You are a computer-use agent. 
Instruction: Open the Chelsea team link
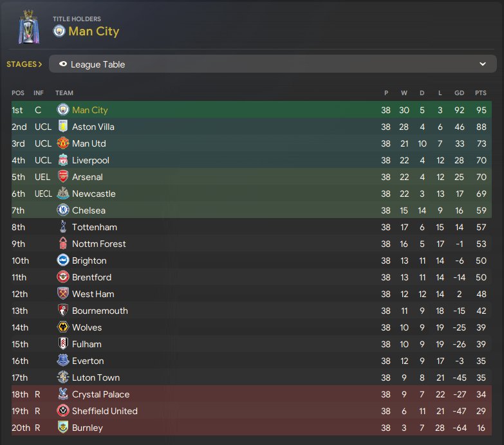(x=89, y=210)
